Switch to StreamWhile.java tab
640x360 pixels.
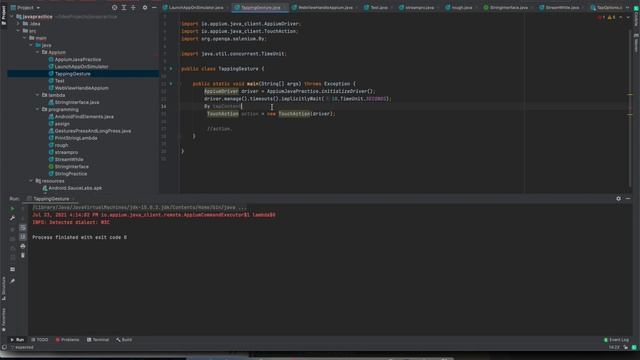[x=562, y=8]
